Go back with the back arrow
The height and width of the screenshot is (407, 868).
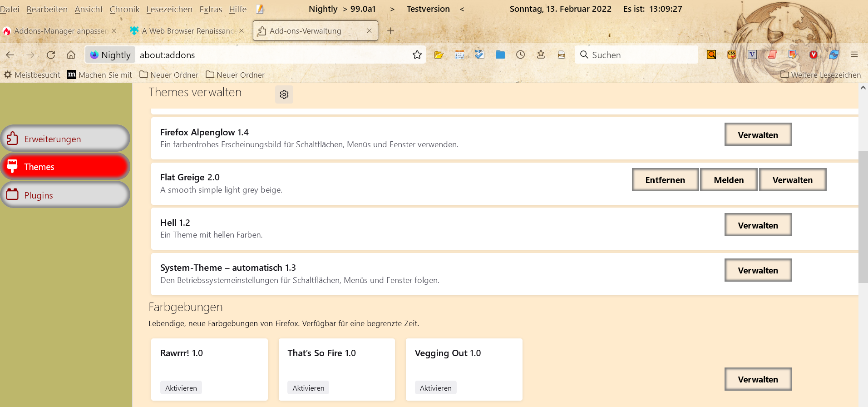click(x=10, y=55)
